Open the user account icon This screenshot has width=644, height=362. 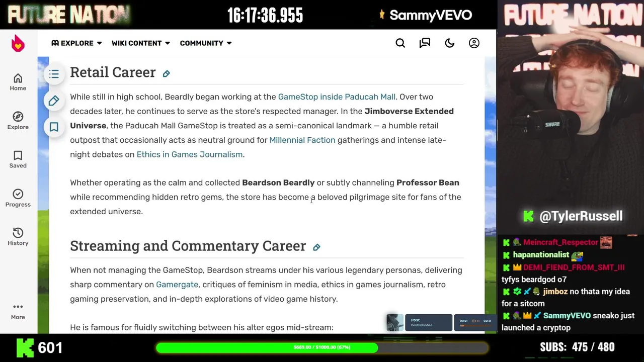point(474,43)
